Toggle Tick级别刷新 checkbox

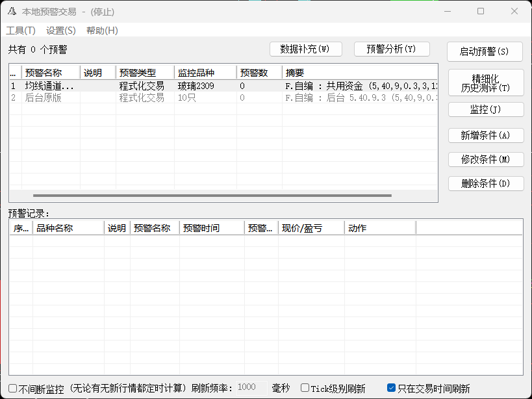pyautogui.click(x=305, y=389)
